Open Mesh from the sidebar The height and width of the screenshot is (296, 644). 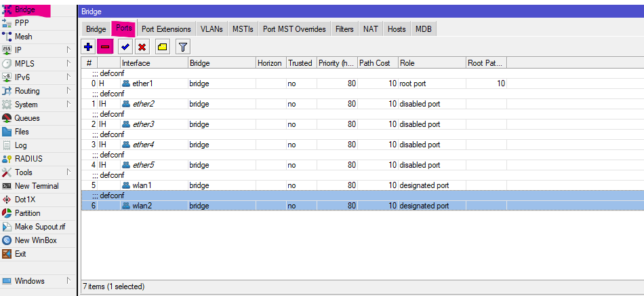(38, 37)
